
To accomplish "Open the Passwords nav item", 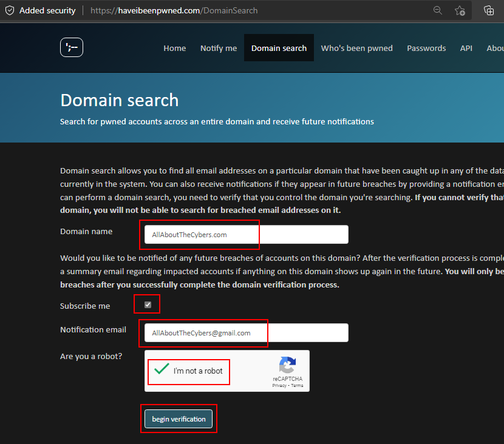I will (x=426, y=48).
